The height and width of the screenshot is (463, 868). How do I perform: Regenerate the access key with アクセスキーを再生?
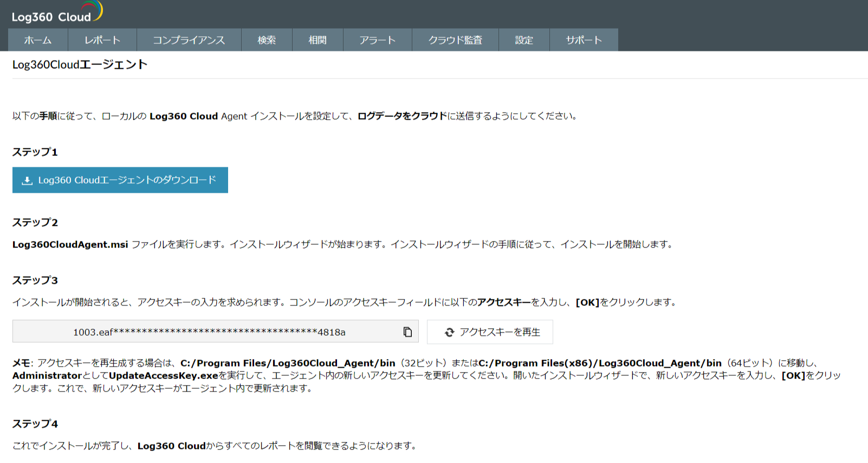[x=490, y=332]
